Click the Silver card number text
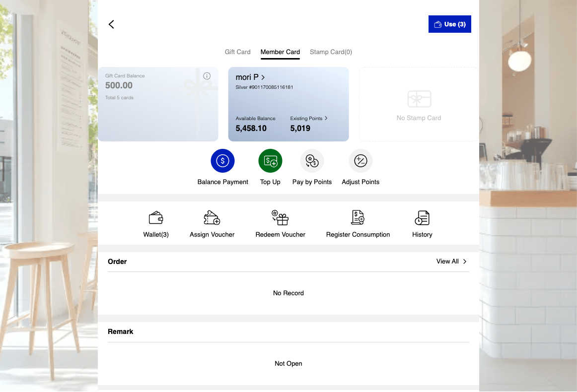The height and width of the screenshot is (392, 577). [264, 87]
